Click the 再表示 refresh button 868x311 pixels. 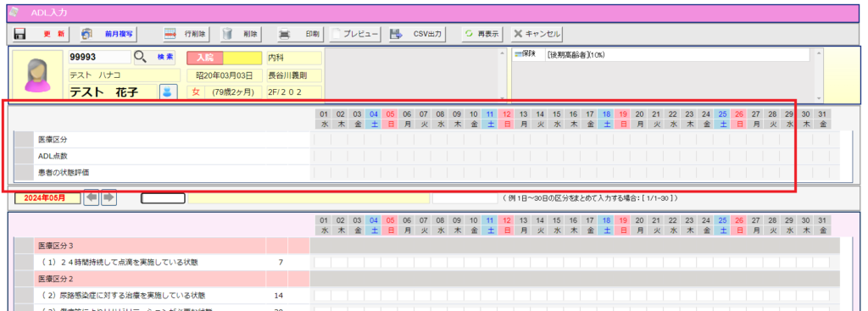482,34
